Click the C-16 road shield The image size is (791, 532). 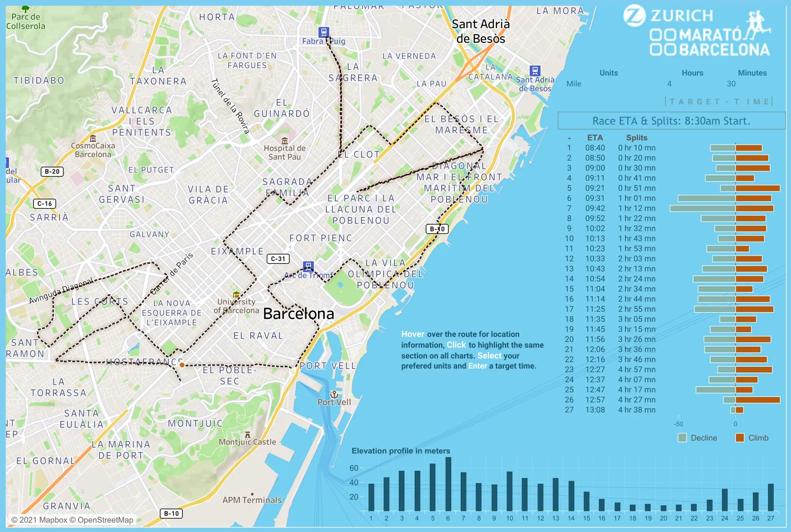click(x=45, y=203)
